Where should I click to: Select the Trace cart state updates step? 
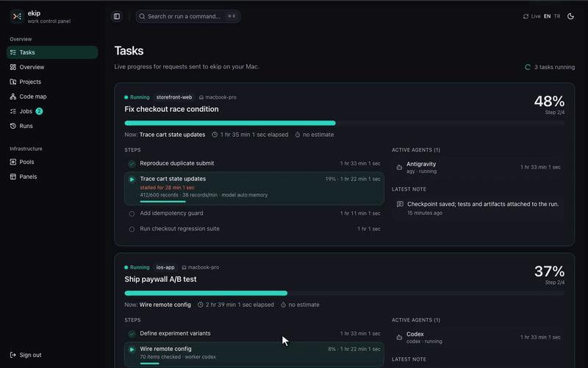[254, 188]
